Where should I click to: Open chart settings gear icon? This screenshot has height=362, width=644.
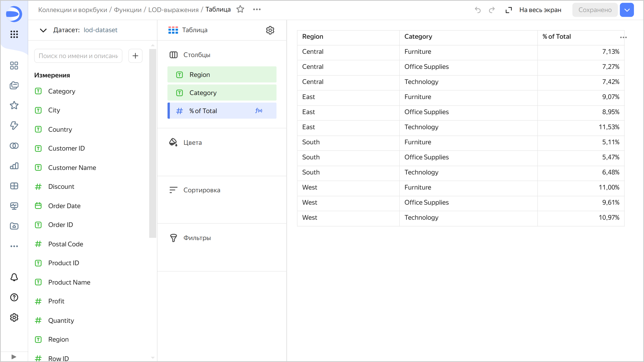(x=270, y=30)
